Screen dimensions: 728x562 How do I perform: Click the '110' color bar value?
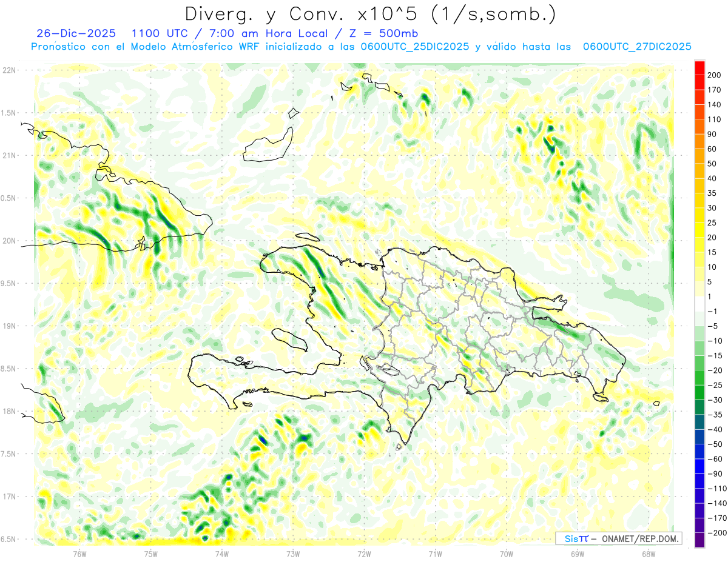pyautogui.click(x=715, y=119)
